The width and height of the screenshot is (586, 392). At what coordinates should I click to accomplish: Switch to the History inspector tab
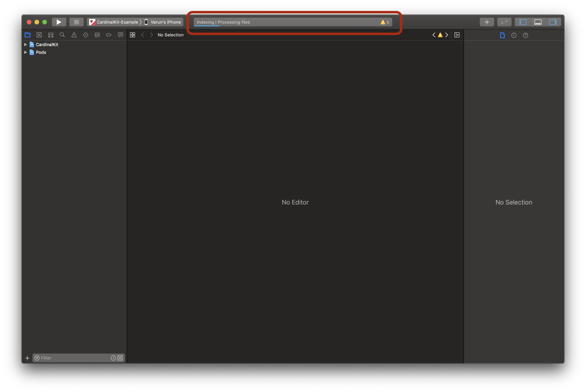514,35
